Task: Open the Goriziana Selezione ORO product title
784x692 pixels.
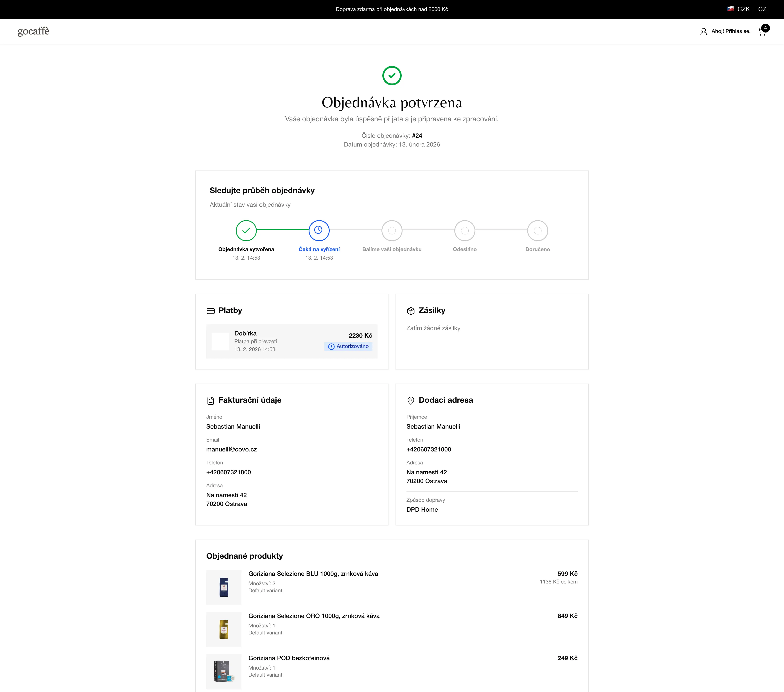Action: click(x=314, y=616)
